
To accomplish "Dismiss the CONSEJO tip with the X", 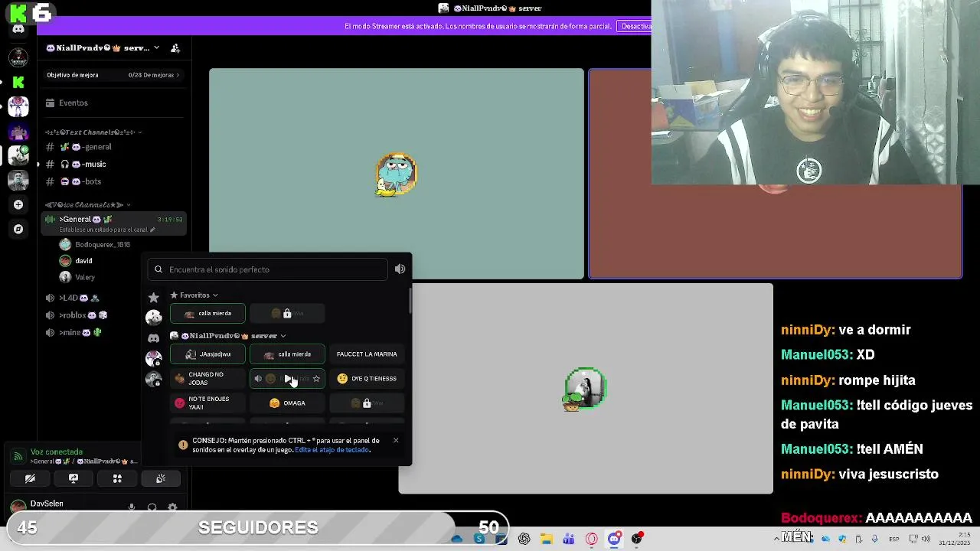I will point(396,440).
